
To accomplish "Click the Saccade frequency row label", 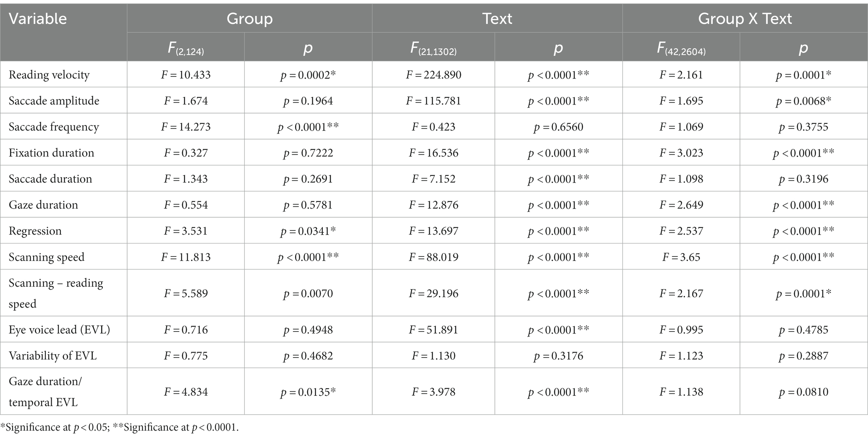I will [x=54, y=127].
